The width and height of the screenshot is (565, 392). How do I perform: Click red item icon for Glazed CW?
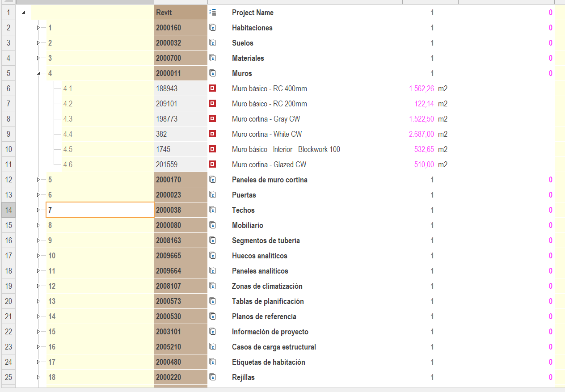[212, 164]
